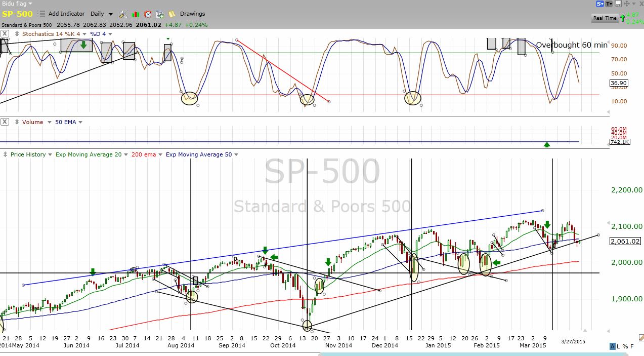Click the bar chart style icon
644x356 pixels.
(x=136, y=14)
